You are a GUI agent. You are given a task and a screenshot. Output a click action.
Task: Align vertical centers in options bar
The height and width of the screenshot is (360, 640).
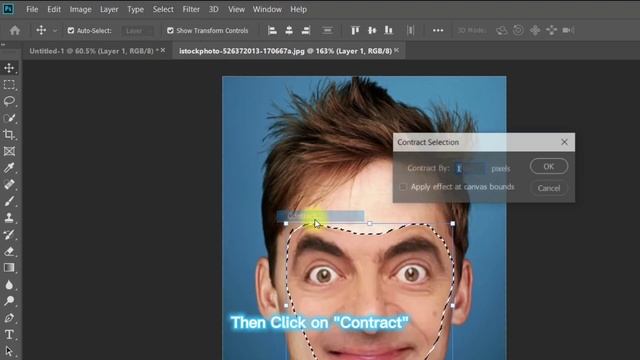pyautogui.click(x=372, y=30)
